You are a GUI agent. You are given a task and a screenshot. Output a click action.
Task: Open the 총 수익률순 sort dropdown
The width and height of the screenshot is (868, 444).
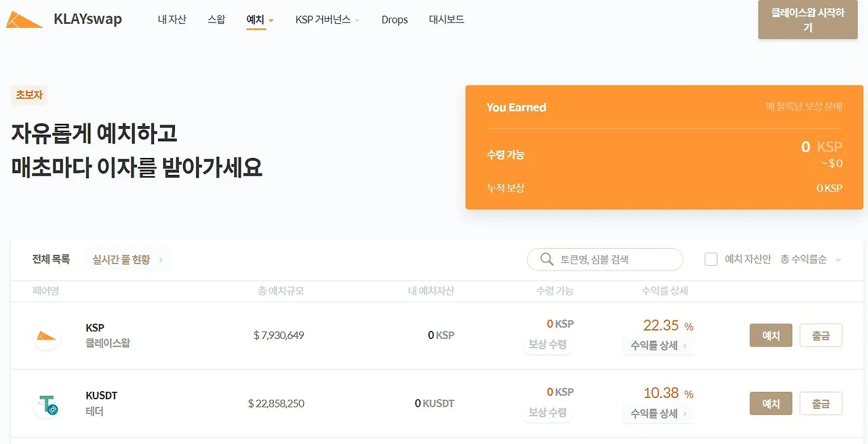[810, 259]
